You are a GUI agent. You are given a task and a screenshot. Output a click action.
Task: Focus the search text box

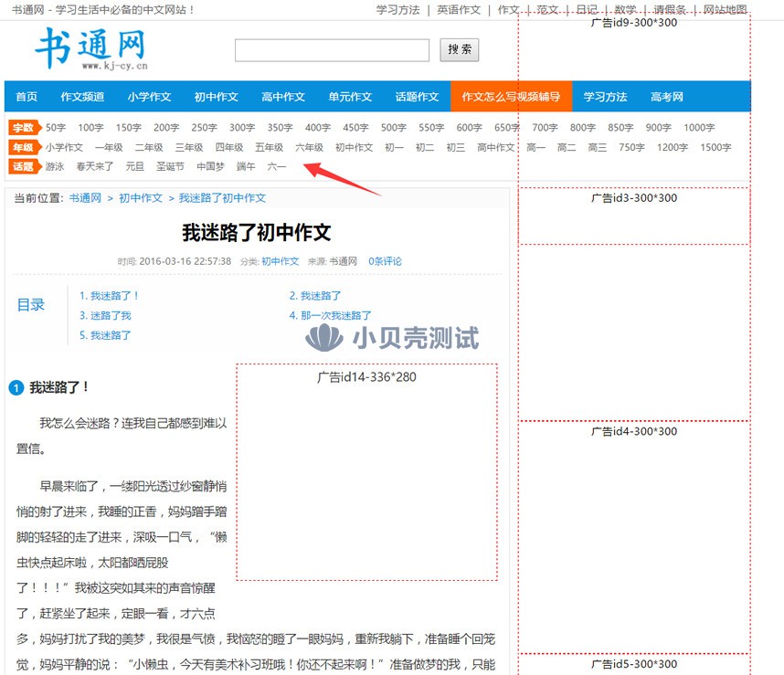point(332,50)
